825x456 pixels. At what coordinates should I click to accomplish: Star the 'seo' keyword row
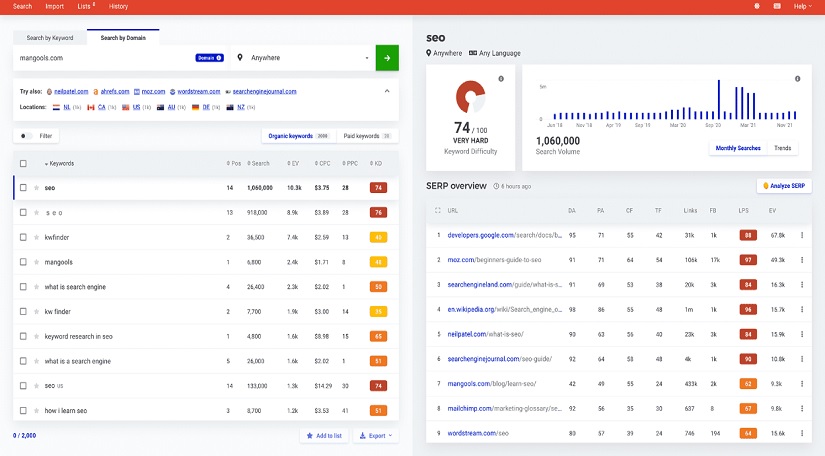(x=36, y=188)
